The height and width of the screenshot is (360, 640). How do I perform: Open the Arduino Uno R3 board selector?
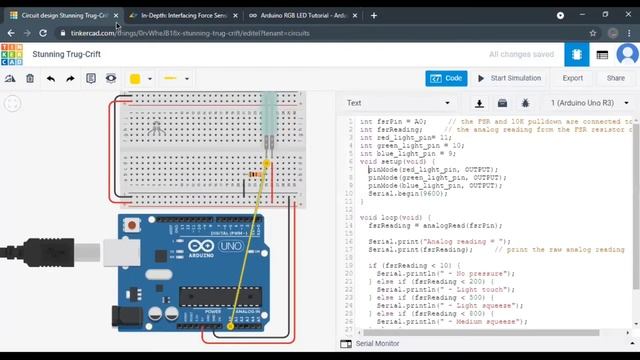click(589, 103)
